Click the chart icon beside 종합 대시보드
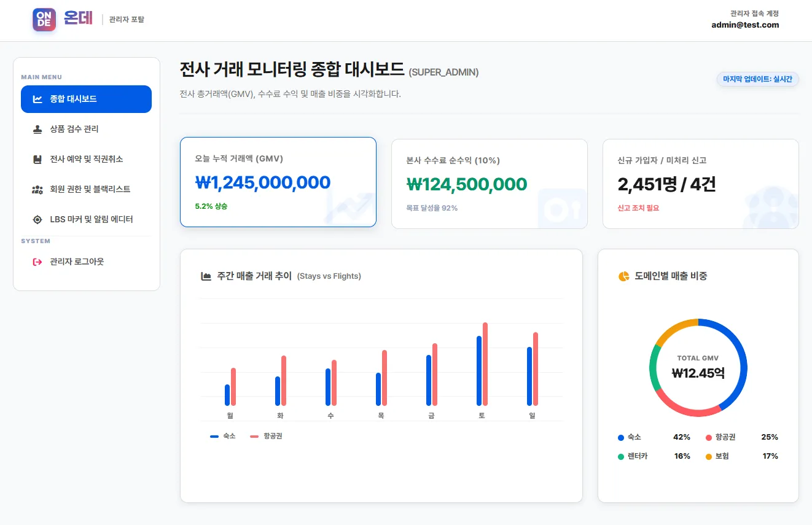The height and width of the screenshot is (525, 812). click(37, 99)
